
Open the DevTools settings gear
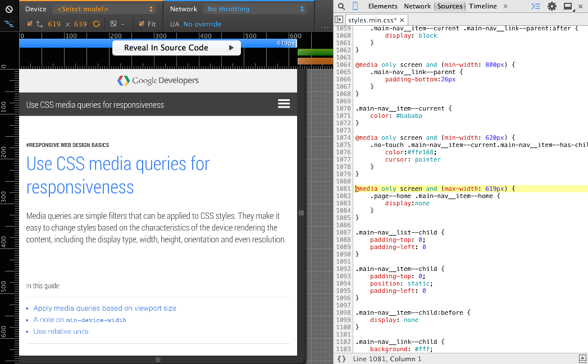point(551,6)
